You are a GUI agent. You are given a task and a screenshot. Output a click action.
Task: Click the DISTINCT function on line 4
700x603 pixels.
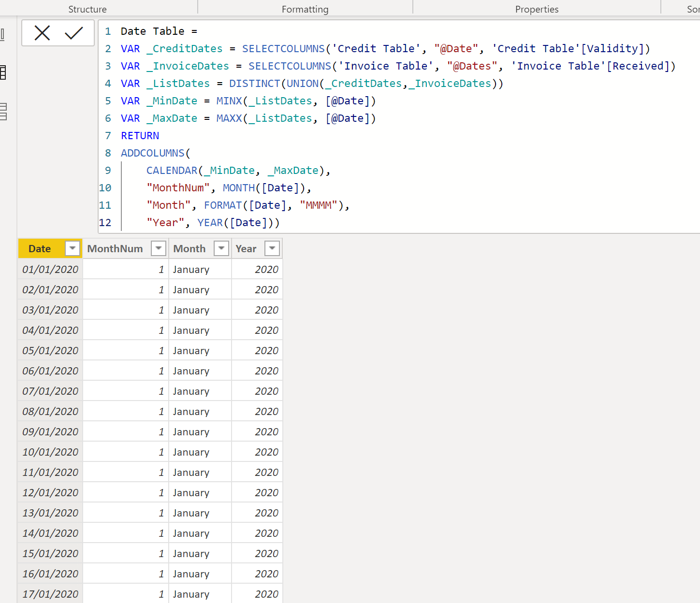click(x=255, y=84)
